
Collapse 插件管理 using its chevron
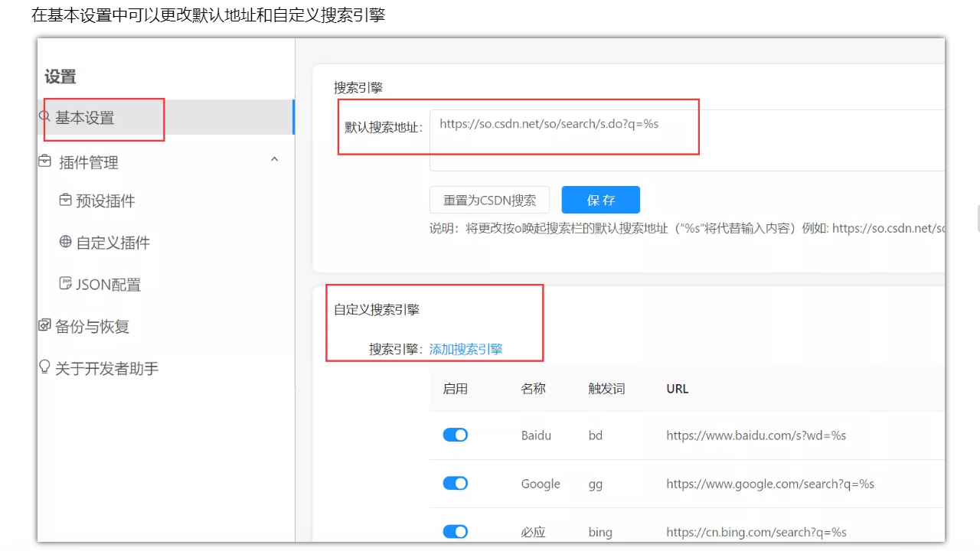coord(274,160)
